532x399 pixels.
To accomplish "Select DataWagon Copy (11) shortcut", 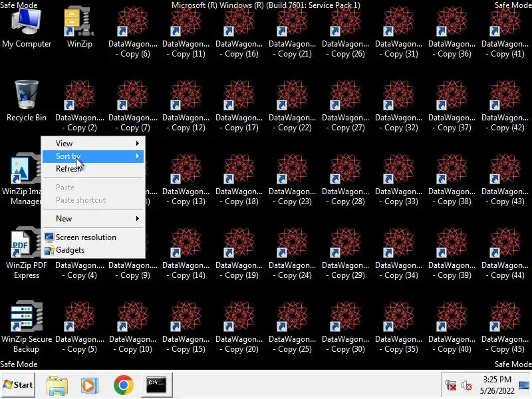I will pyautogui.click(x=186, y=33).
